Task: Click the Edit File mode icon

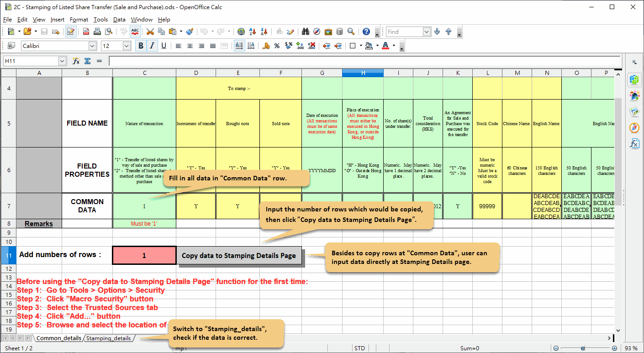Action: coord(71,32)
